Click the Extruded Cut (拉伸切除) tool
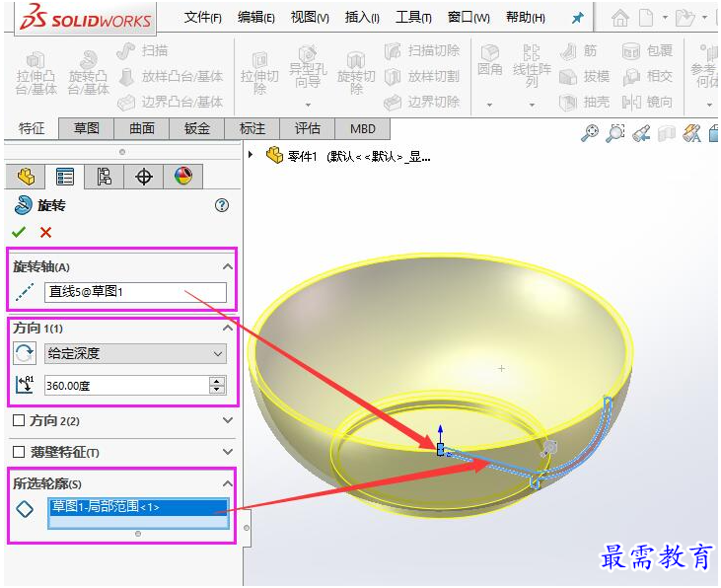 coord(259,74)
